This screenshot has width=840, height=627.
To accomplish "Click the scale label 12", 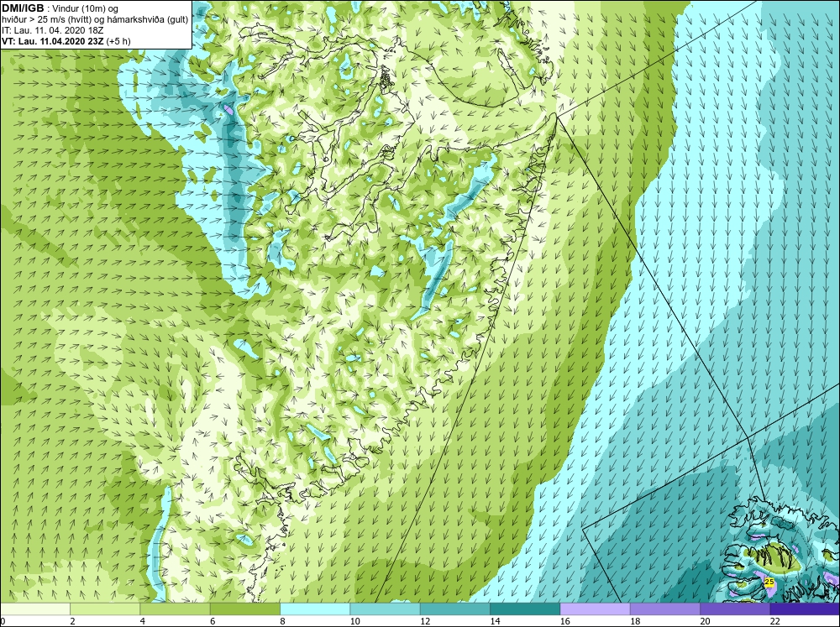I will (425, 621).
